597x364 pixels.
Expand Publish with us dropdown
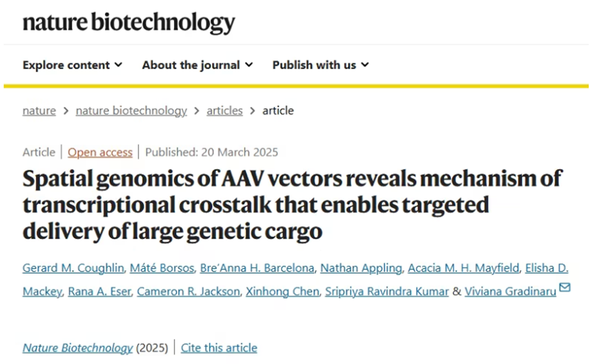[x=320, y=65]
